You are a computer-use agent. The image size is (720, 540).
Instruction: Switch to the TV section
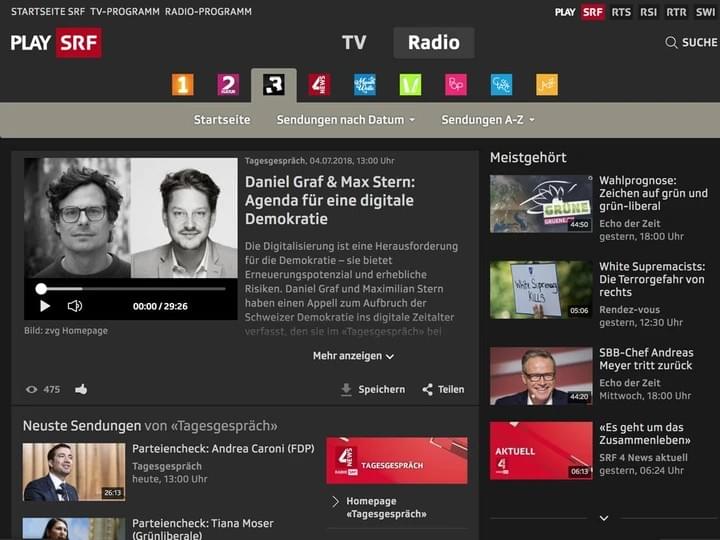point(354,42)
